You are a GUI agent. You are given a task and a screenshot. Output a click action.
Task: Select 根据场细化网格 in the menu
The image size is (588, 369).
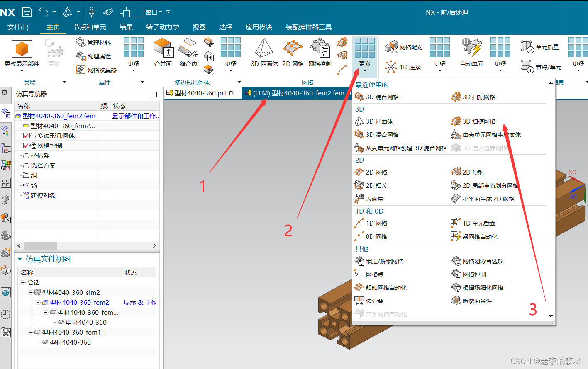pyautogui.click(x=477, y=288)
